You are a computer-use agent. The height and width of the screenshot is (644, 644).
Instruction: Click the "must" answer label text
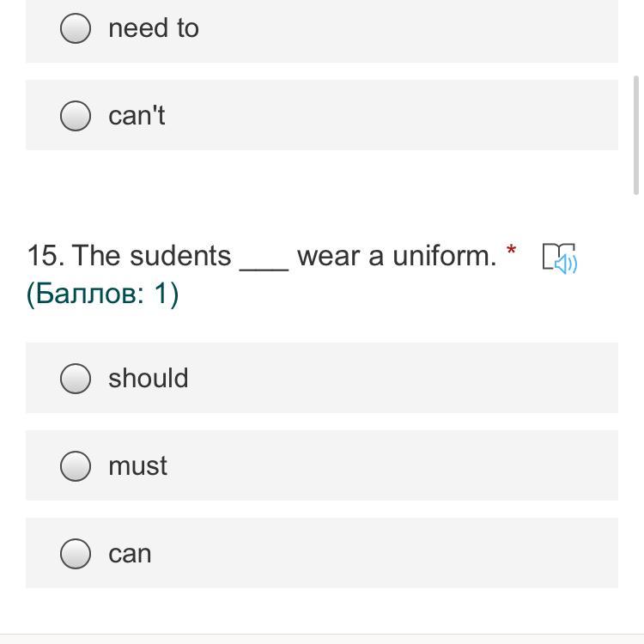click(137, 465)
